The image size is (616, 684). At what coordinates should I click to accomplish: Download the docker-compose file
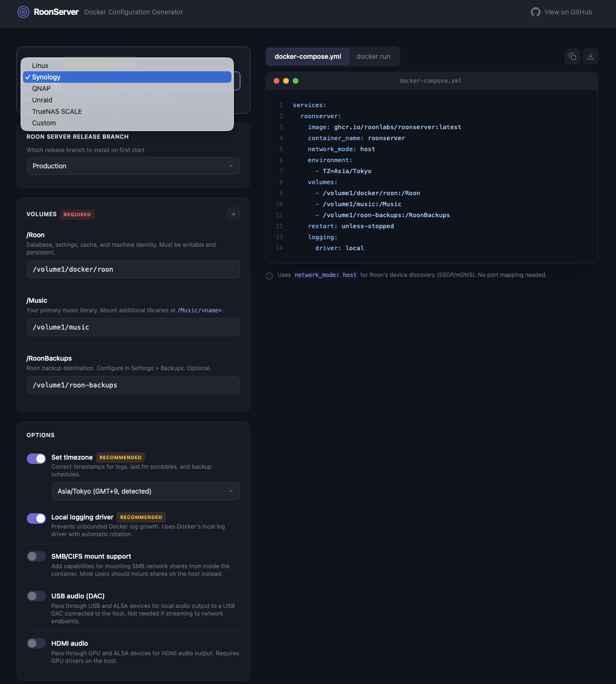[591, 56]
